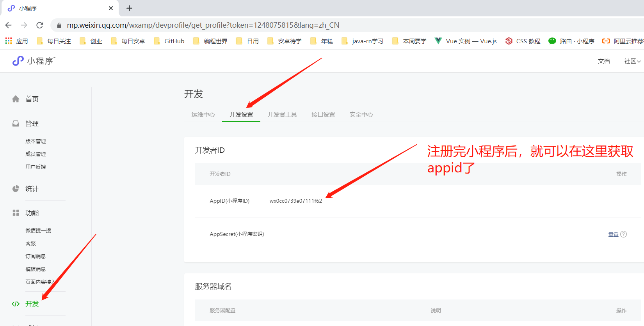Click the 开发者ID section heading
This screenshot has height=326, width=644.
pyautogui.click(x=210, y=150)
